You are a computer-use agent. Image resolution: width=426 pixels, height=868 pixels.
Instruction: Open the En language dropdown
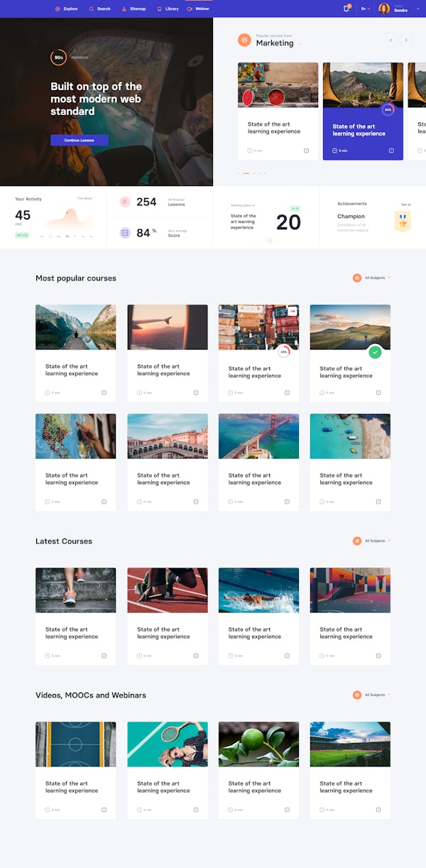tap(365, 9)
